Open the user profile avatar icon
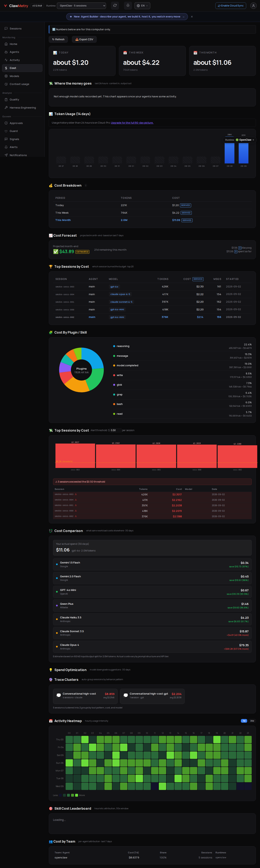 253,6
